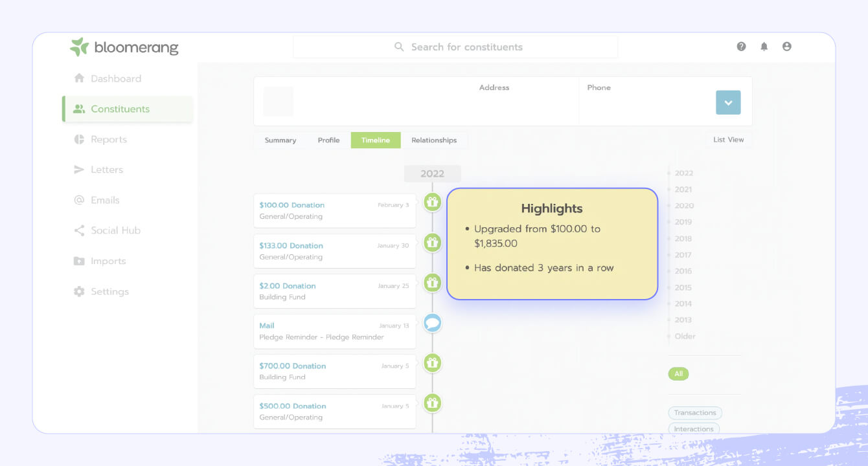Image resolution: width=868 pixels, height=466 pixels.
Task: Jump to Older in year list
Action: point(685,336)
